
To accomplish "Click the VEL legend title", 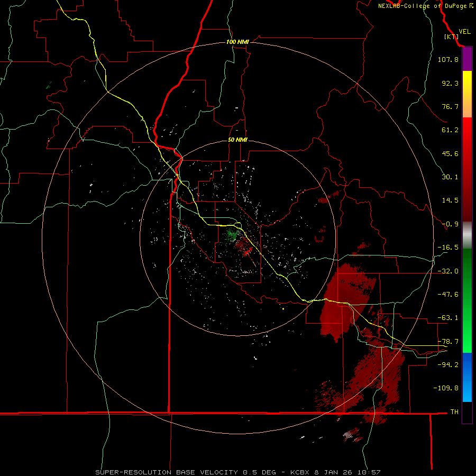I will tap(464, 31).
